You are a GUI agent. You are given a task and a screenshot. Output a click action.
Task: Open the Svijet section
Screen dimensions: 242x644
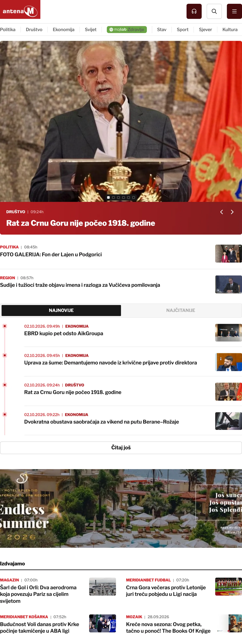[x=91, y=29]
